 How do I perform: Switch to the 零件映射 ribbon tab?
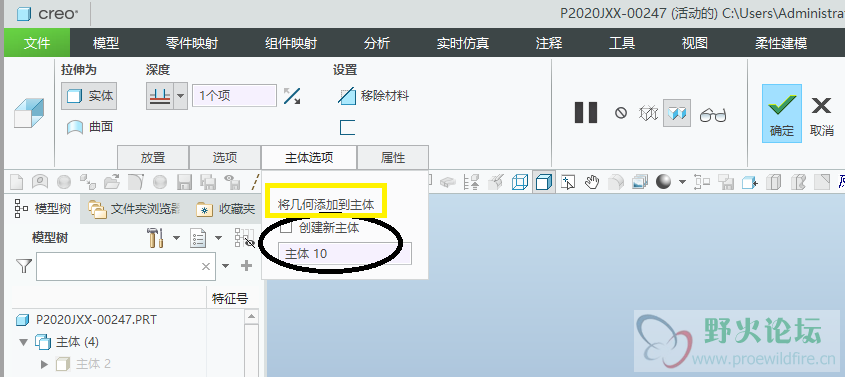tap(192, 43)
